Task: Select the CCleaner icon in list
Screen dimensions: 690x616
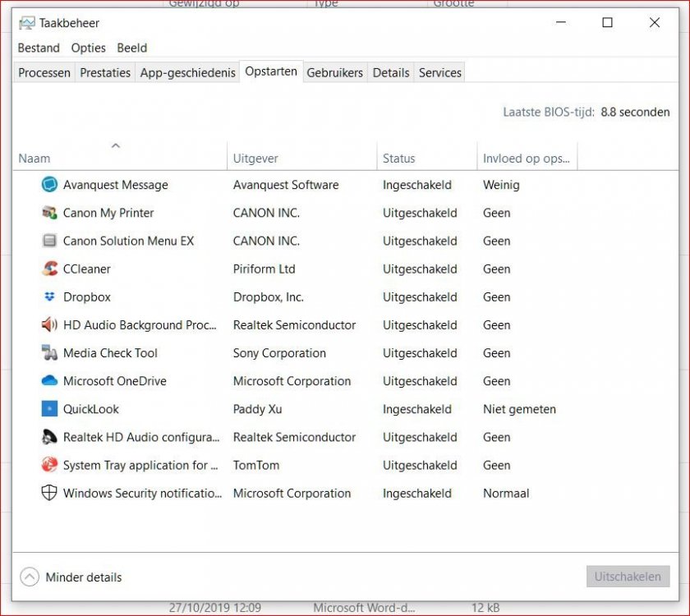Action: point(49,269)
